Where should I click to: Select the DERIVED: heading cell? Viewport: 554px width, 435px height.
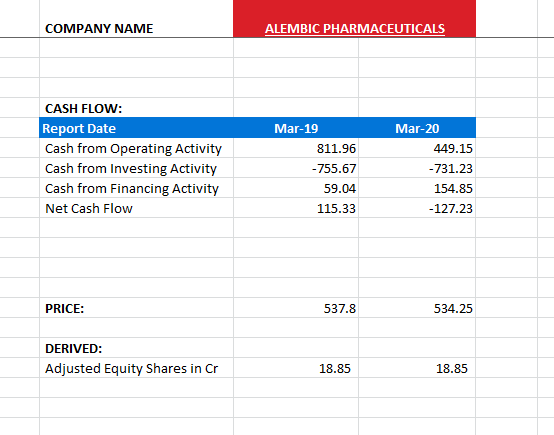coord(136,348)
